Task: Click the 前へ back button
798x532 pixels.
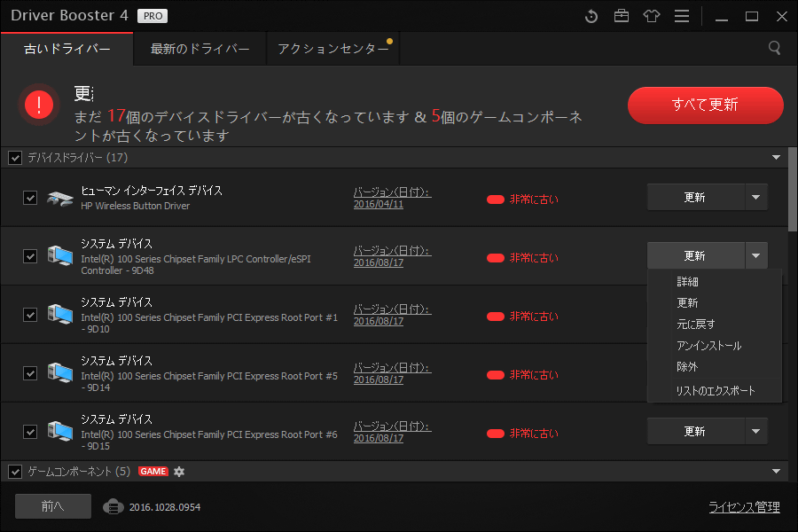Action: click(53, 506)
